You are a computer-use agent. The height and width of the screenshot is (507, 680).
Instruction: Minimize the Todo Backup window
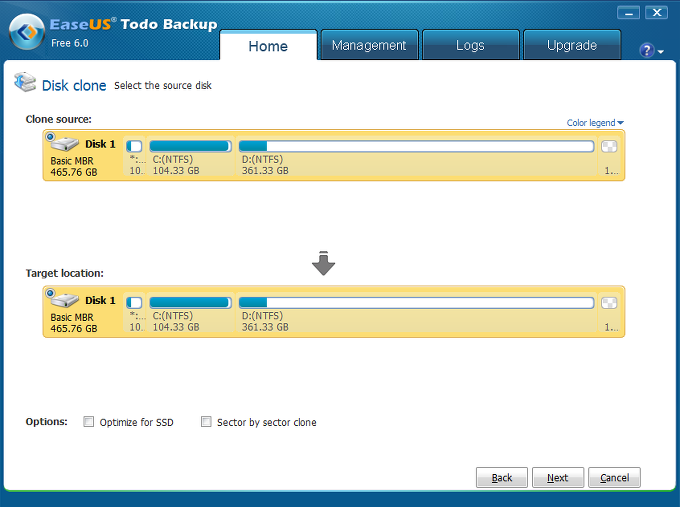click(628, 13)
